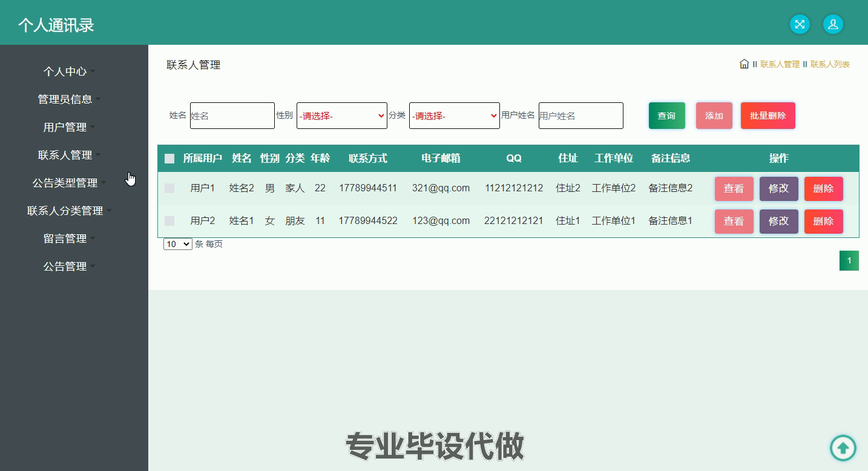The height and width of the screenshot is (471, 868).
Task: Click the back-to-top arrow button
Action: tap(843, 448)
